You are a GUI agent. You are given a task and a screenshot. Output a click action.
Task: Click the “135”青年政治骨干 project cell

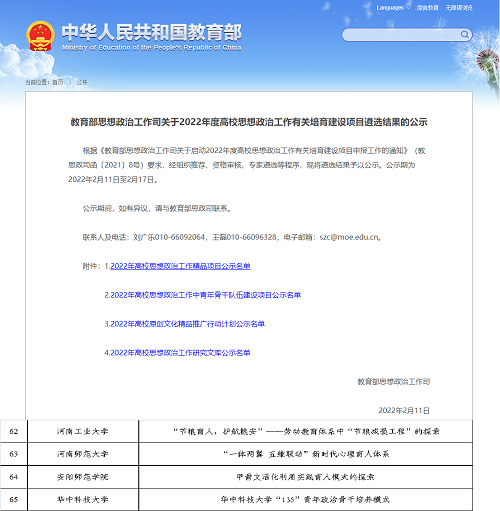[306, 499]
